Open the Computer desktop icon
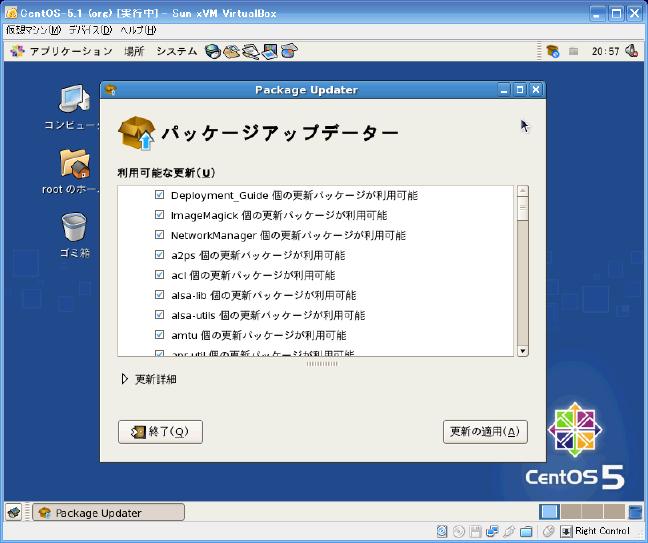Image resolution: width=648 pixels, height=543 pixels. point(74,98)
